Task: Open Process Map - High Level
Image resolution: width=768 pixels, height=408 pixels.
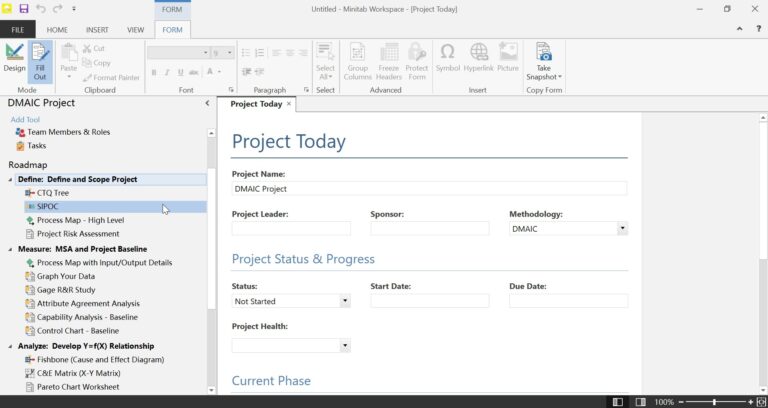Action: (80, 220)
